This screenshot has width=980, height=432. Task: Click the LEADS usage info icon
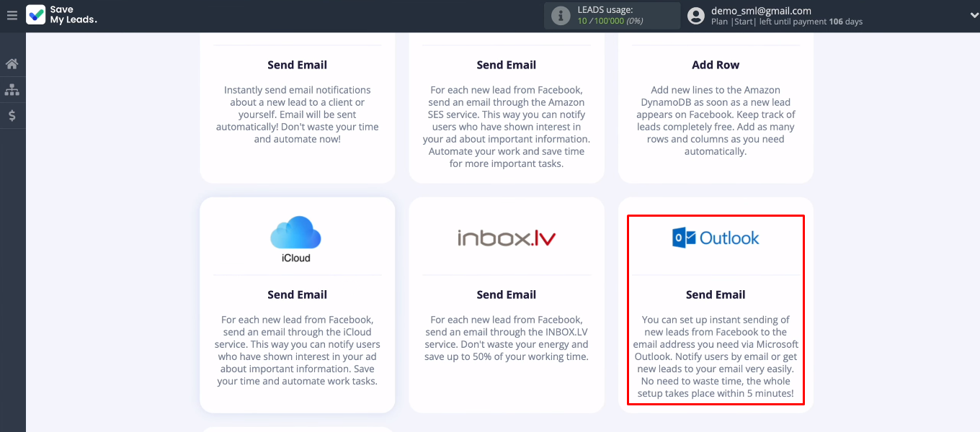tap(561, 16)
